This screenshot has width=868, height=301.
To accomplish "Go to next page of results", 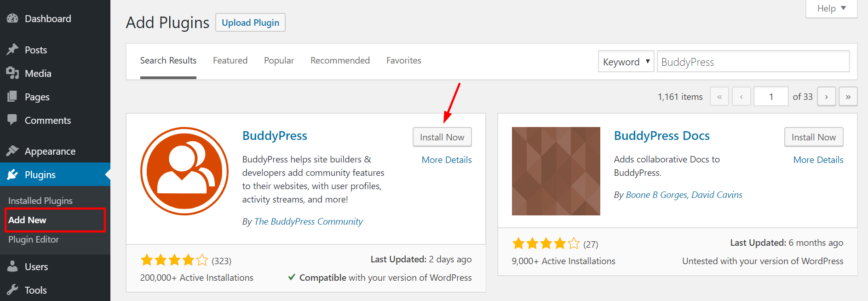I will coord(826,97).
